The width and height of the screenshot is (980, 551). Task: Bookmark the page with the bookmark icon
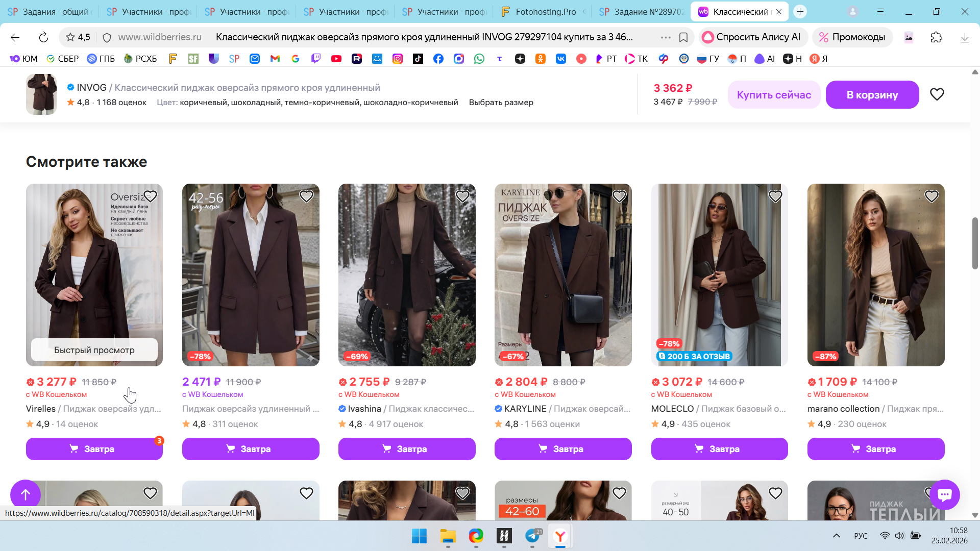click(683, 37)
